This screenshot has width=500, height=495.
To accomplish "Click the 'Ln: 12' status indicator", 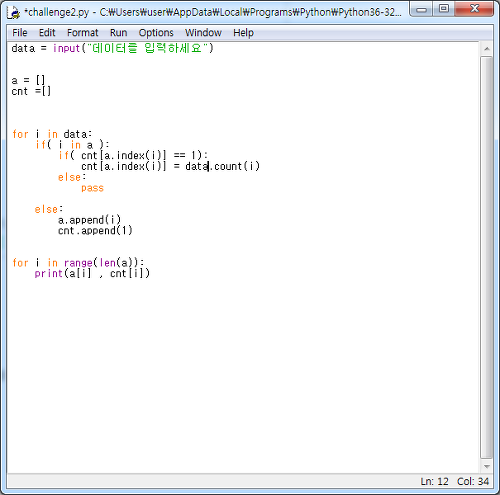I will tap(434, 481).
